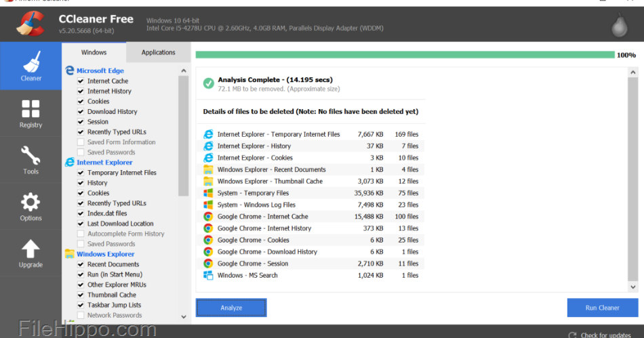Click options list scroll down arrow
Screen dimensions: 644x338
click(184, 317)
